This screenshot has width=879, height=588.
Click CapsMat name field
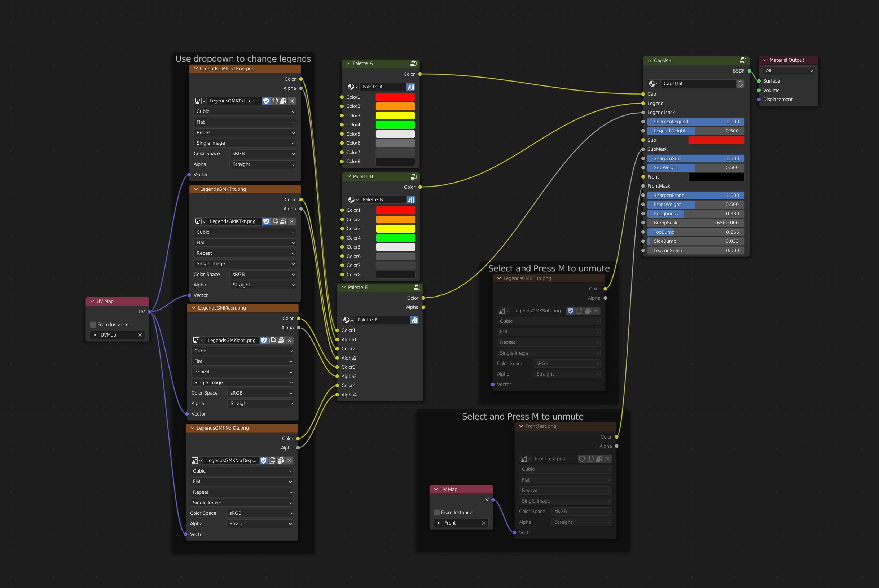point(698,84)
